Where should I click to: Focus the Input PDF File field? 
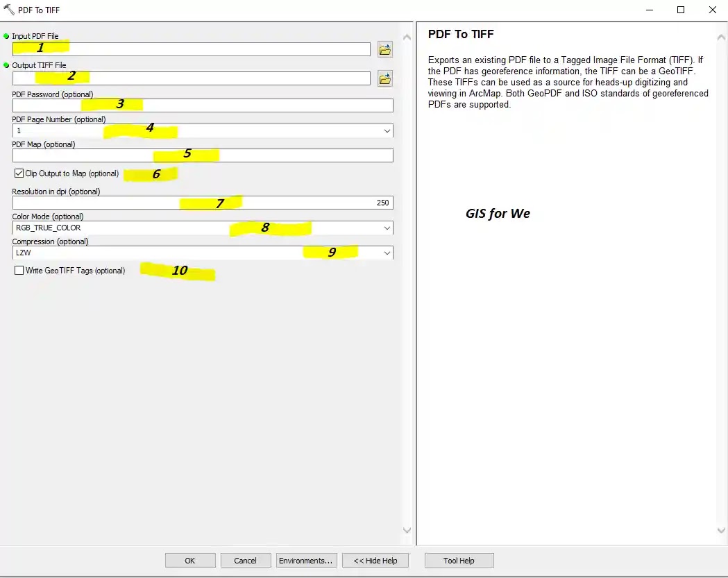(x=192, y=49)
